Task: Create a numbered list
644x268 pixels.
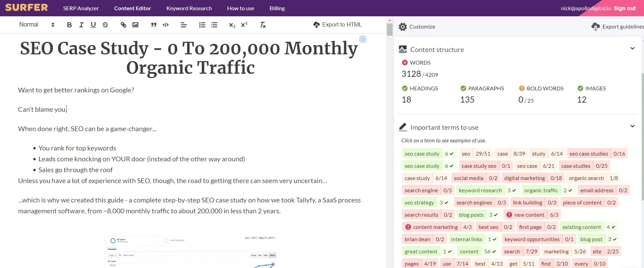Action: (x=202, y=25)
